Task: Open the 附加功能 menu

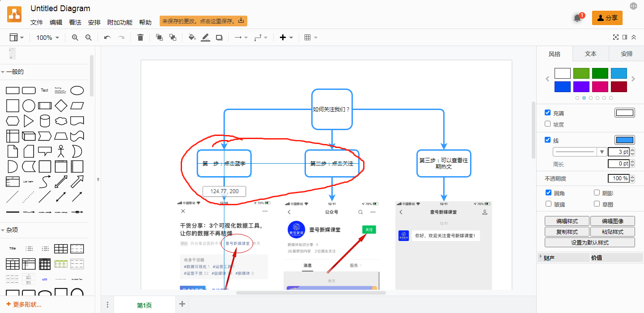Action: coord(120,22)
